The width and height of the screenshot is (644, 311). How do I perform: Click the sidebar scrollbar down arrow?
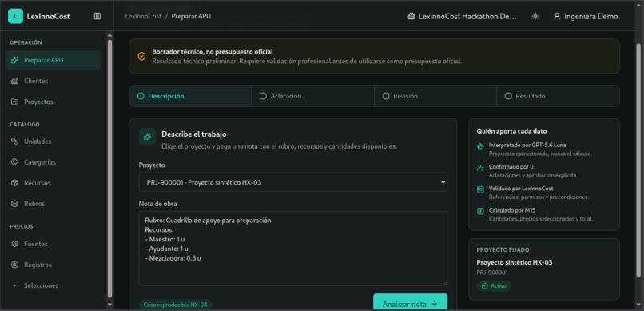[109, 305]
